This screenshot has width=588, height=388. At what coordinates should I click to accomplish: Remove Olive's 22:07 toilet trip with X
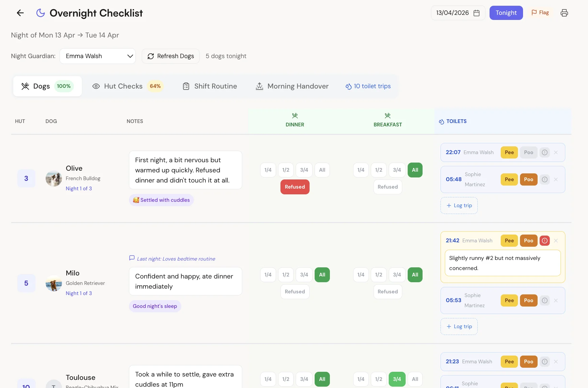556,152
